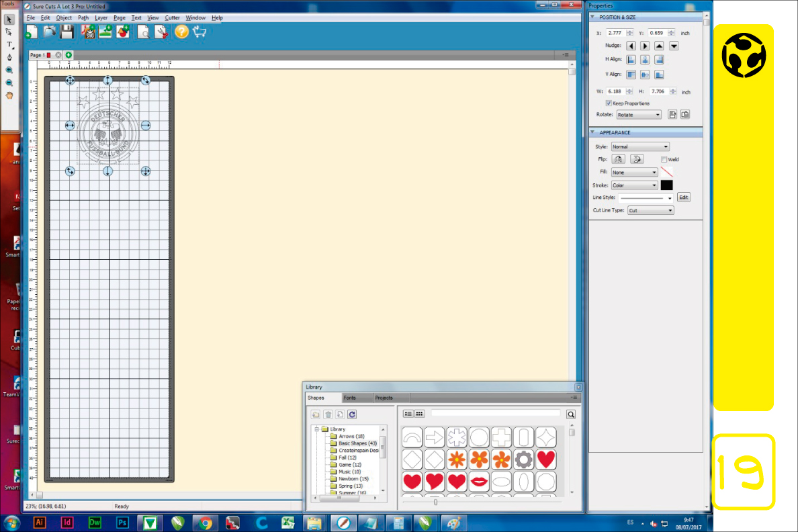Click the Cut scissors toolbar icon

[x=161, y=32]
